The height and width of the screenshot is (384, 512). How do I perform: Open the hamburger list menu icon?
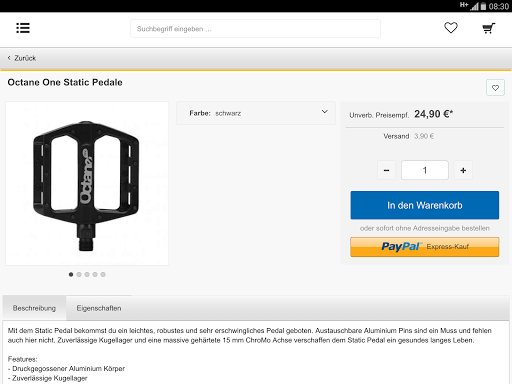[23, 28]
